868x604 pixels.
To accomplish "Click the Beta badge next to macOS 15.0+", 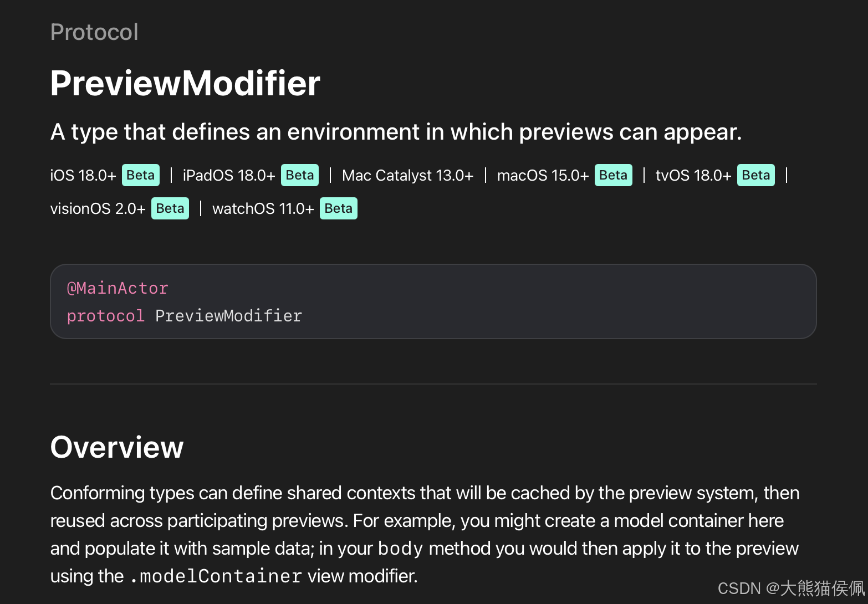I will pyautogui.click(x=614, y=175).
